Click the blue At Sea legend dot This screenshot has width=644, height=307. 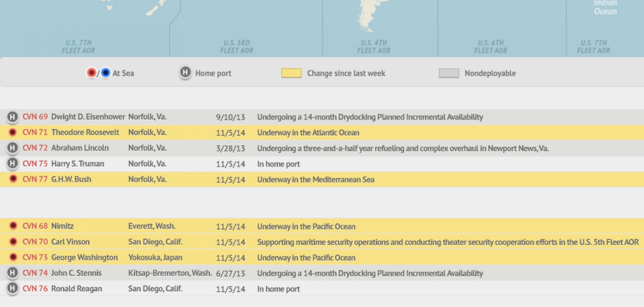[x=105, y=73]
